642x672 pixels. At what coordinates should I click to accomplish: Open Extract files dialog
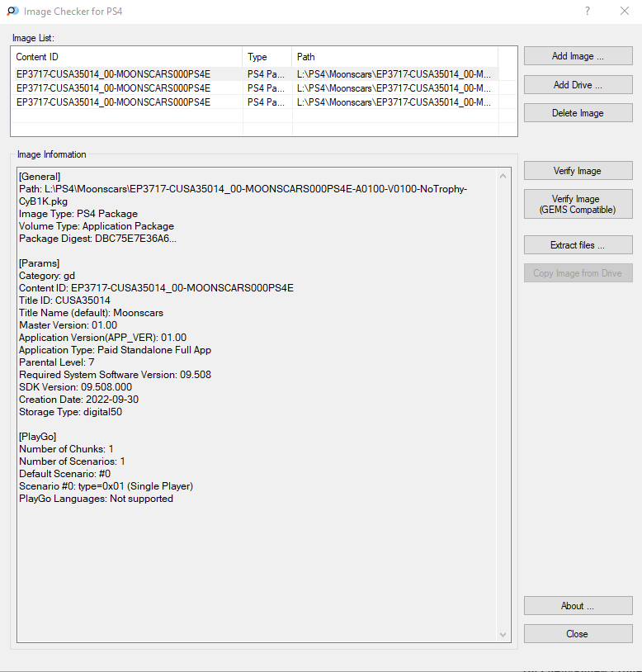coord(578,245)
